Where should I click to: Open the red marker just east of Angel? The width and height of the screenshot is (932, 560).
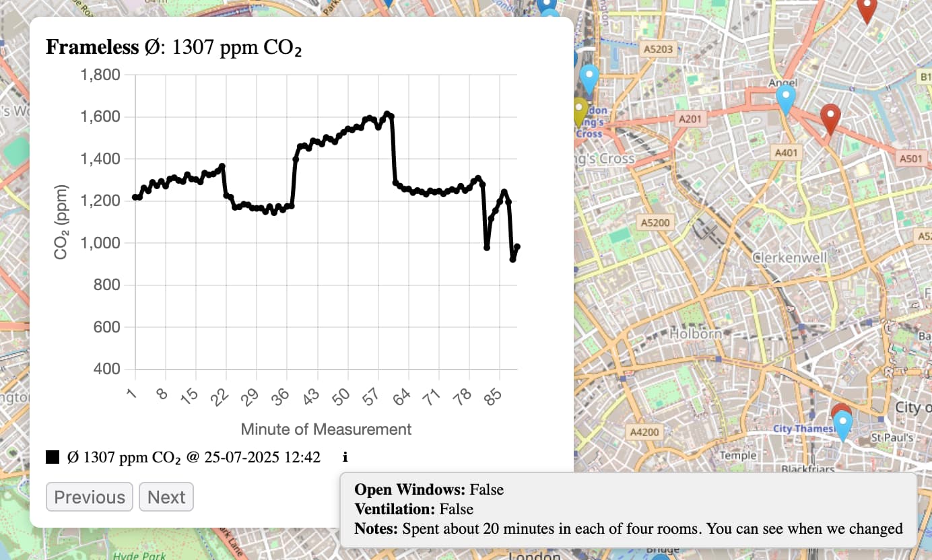[830, 118]
